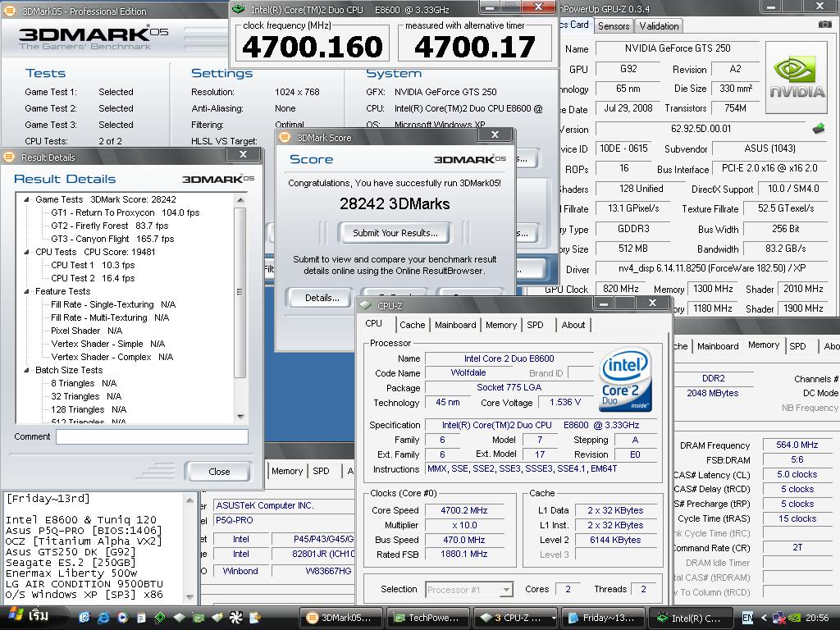Open the Start menu button
Screen dimensions: 840x630
coord(33,618)
